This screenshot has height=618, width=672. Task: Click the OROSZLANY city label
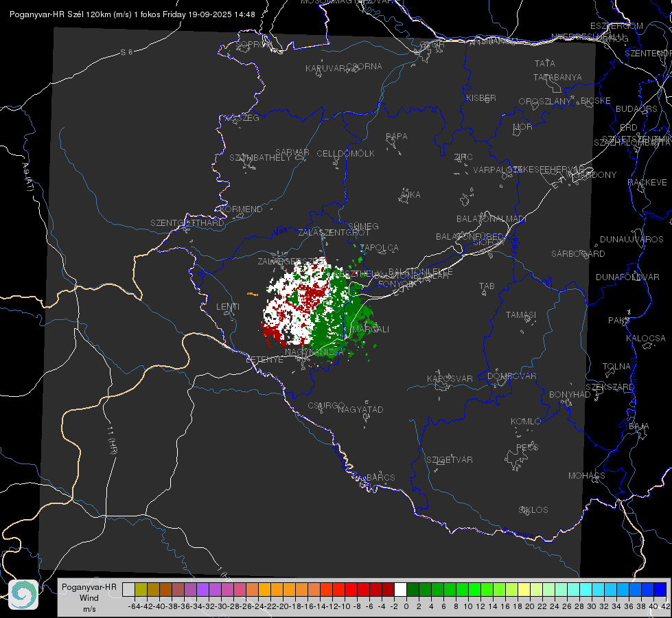pyautogui.click(x=545, y=102)
